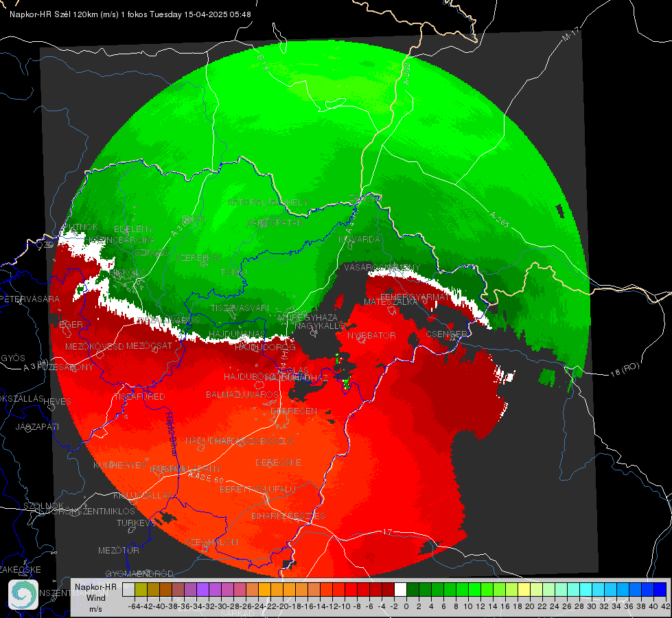Click the white legend swatch between -2 and 0
The image size is (672, 618).
[400, 590]
